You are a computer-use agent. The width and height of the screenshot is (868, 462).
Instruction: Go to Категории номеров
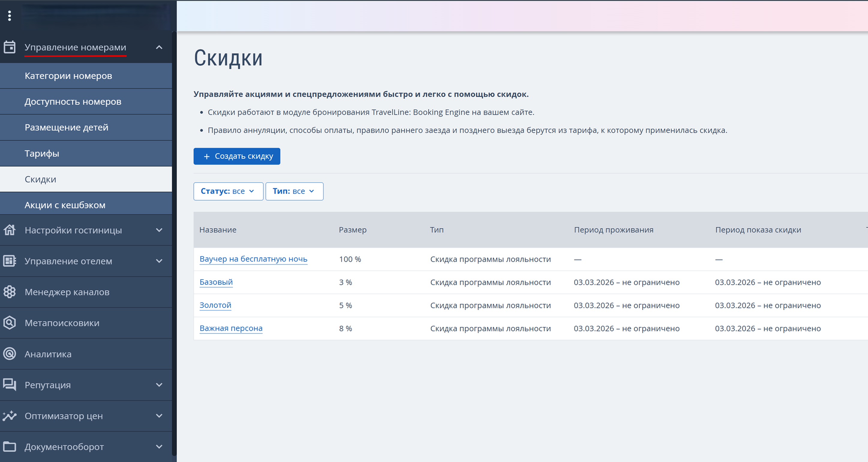[x=68, y=76]
